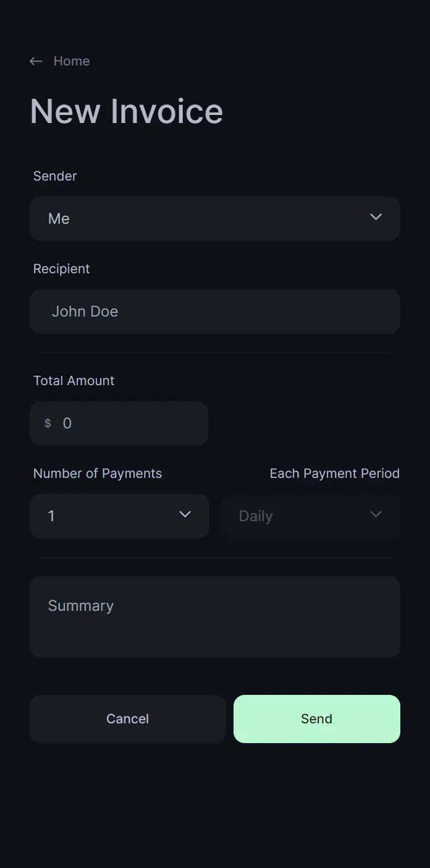Click the New Invoice heading
This screenshot has width=430, height=868.
tap(127, 111)
